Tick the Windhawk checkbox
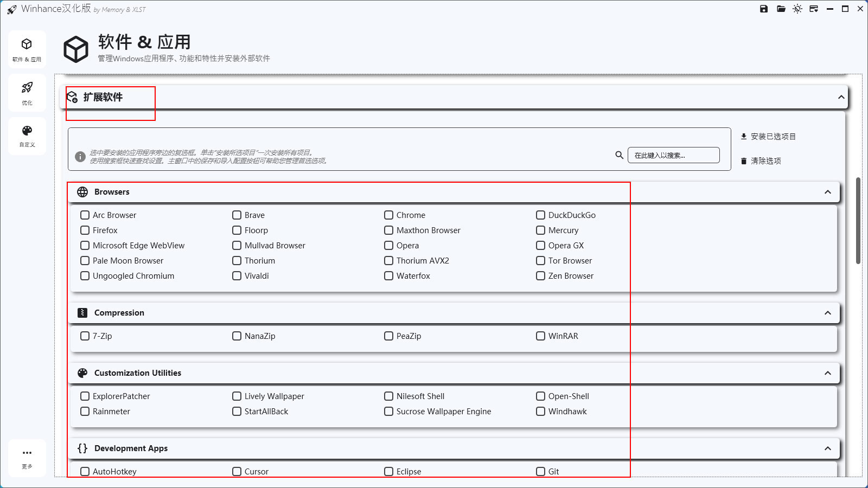 (x=541, y=412)
